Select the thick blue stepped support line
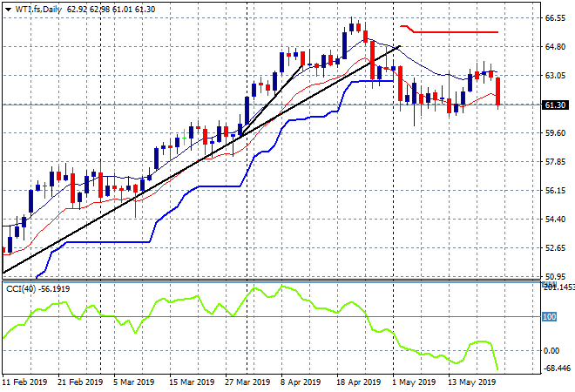This screenshot has height=392, width=575. tap(220, 186)
